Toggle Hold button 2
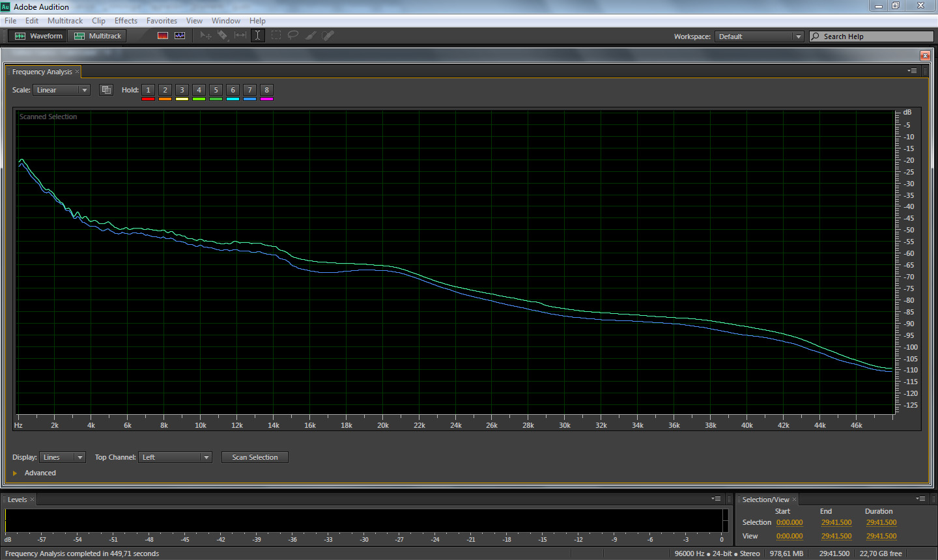This screenshot has width=938, height=560. (x=165, y=90)
